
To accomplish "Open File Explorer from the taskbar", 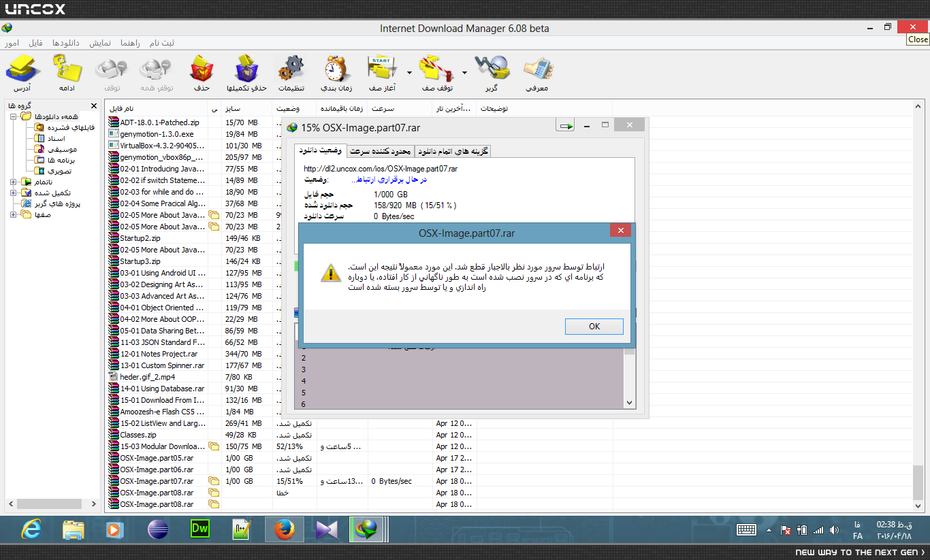I will coord(73,529).
